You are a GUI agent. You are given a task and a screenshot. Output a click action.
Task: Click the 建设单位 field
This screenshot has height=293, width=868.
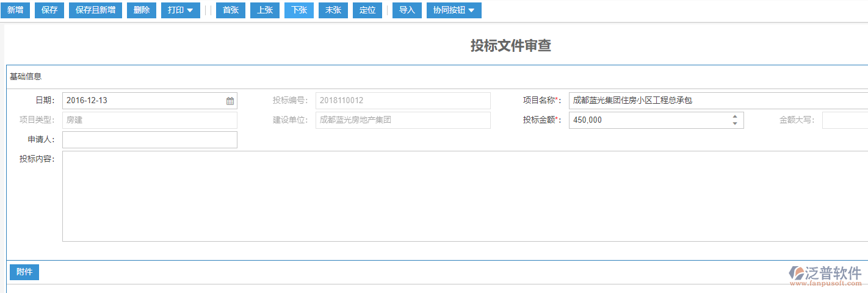(x=403, y=120)
